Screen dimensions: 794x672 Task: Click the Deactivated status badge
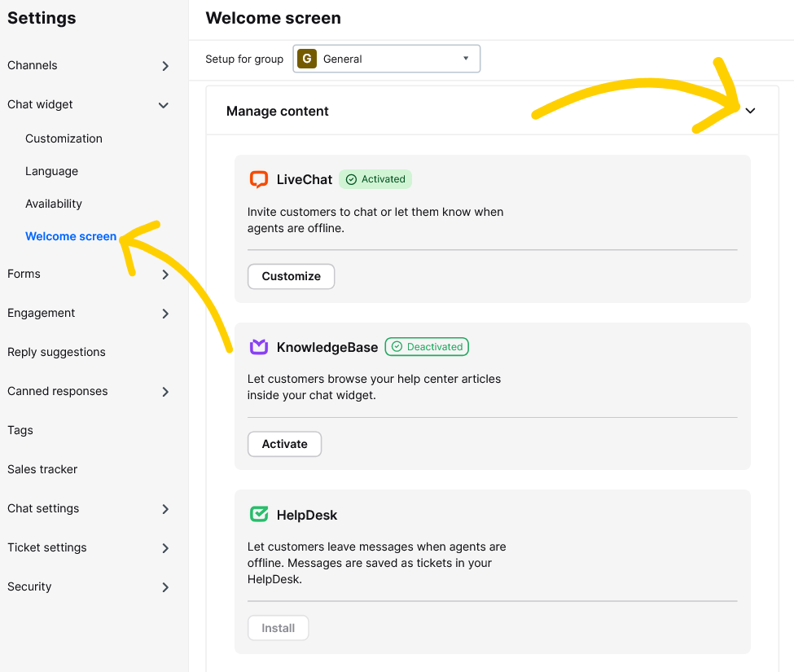(x=427, y=347)
